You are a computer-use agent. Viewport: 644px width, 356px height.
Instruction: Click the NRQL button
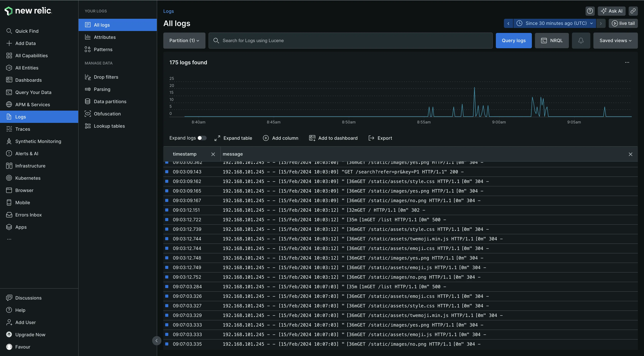(x=552, y=40)
